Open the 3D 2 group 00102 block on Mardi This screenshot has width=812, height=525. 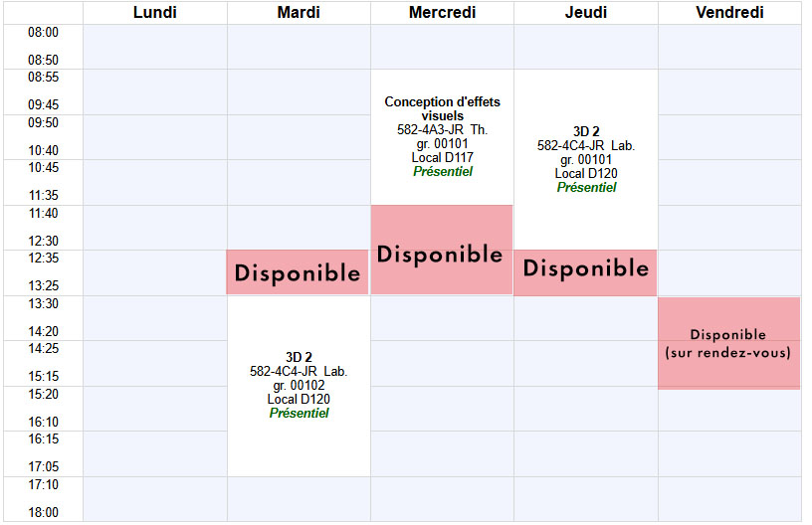[299, 385]
